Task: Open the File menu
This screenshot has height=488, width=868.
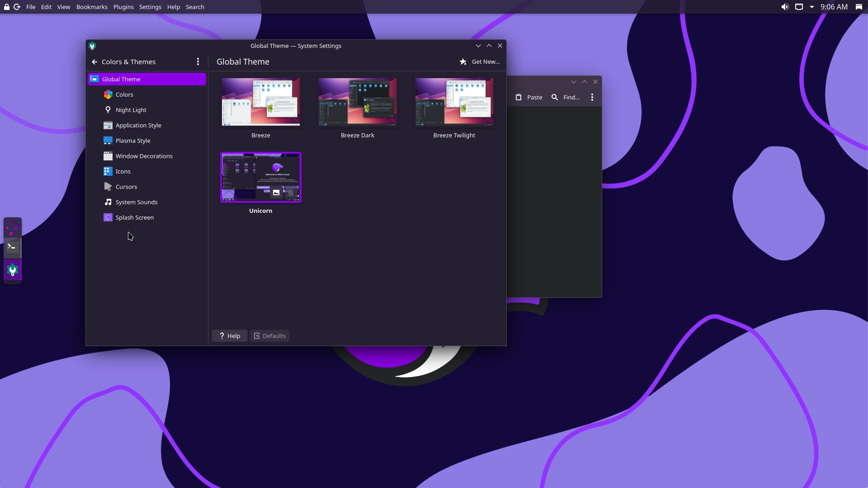Action: [31, 7]
